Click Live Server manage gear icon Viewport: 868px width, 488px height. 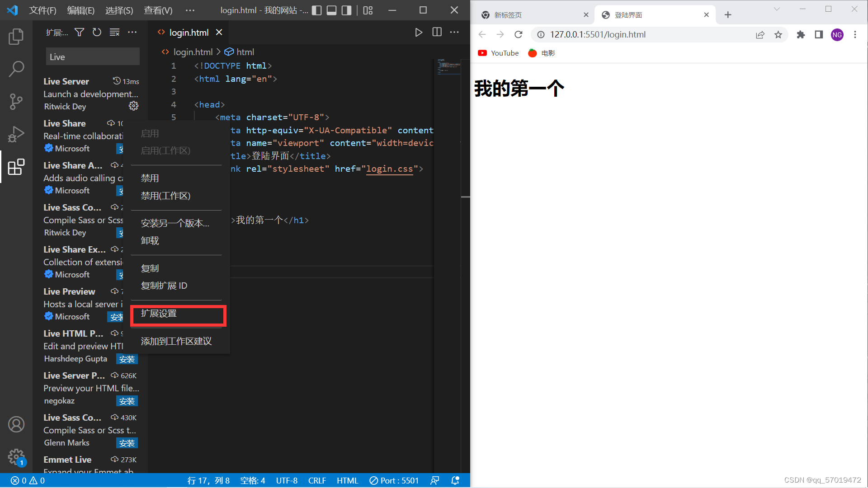click(x=133, y=106)
